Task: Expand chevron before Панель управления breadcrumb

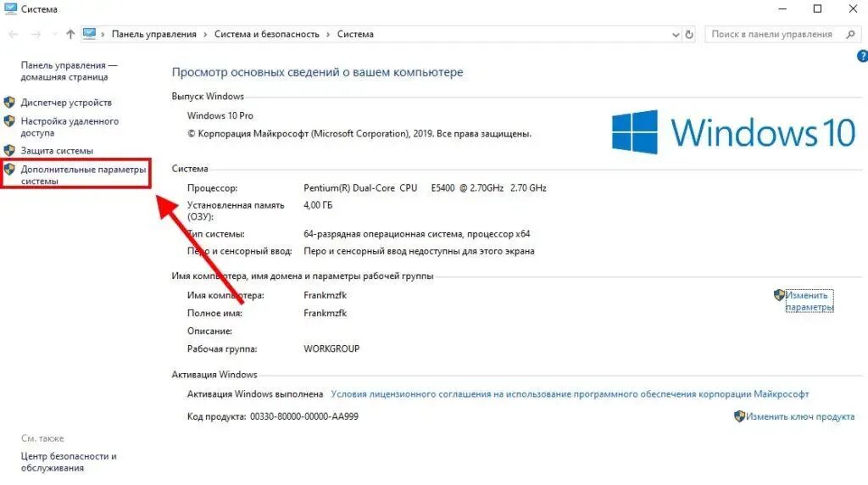Action: [x=103, y=34]
